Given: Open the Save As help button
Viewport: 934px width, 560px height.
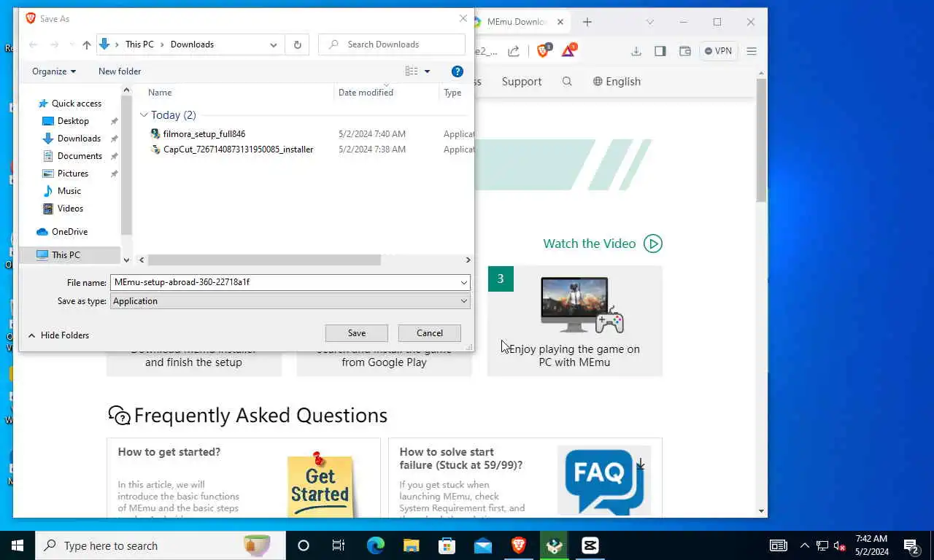Looking at the screenshot, I should pyautogui.click(x=458, y=71).
